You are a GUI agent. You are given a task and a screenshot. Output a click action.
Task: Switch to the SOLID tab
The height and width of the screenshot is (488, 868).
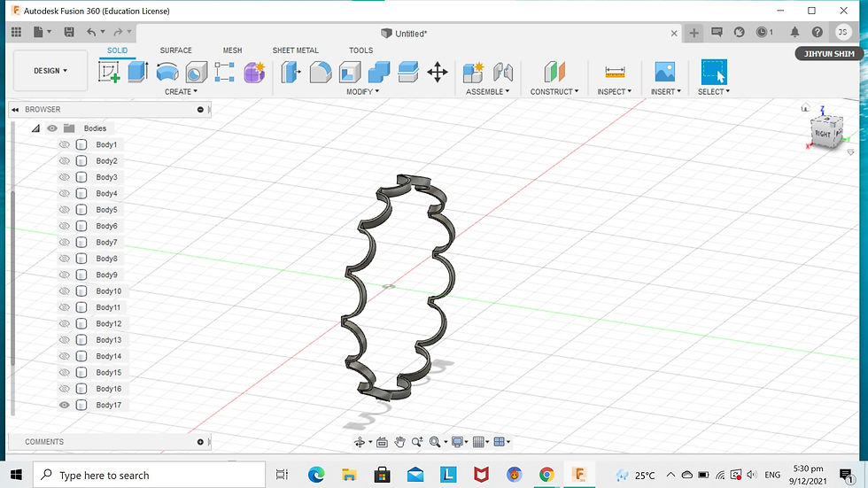click(117, 50)
